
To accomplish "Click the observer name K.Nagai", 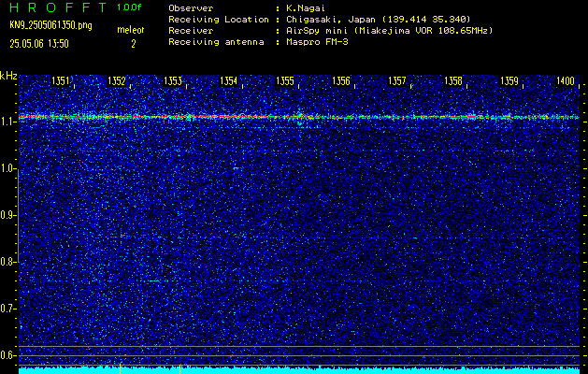I will 306,8.
